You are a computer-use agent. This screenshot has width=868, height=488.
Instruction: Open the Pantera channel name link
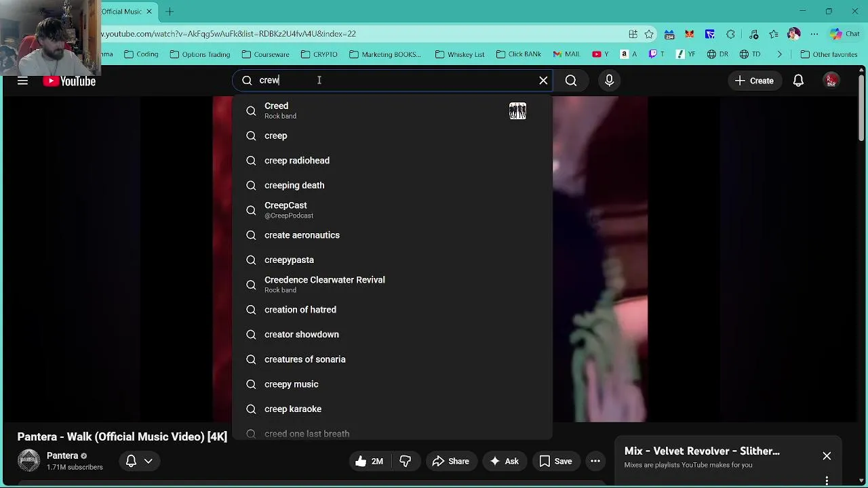(x=62, y=456)
